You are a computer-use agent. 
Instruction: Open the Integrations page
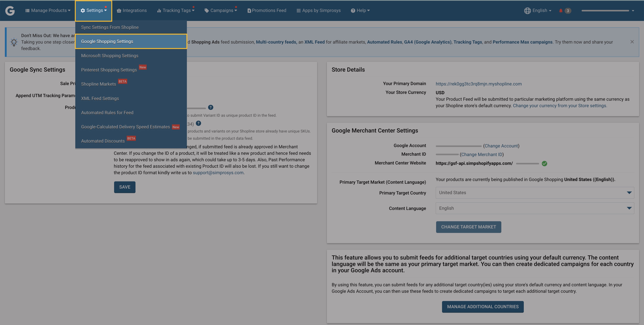click(x=132, y=10)
